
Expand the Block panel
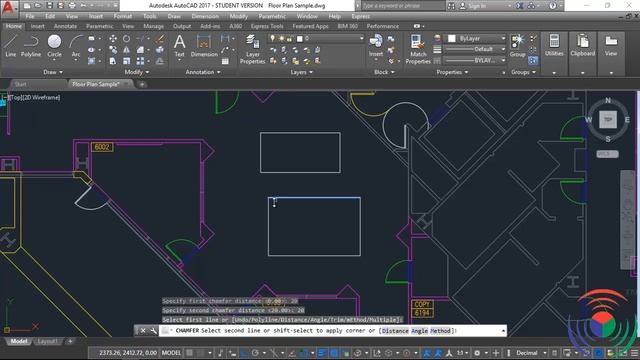pos(384,72)
